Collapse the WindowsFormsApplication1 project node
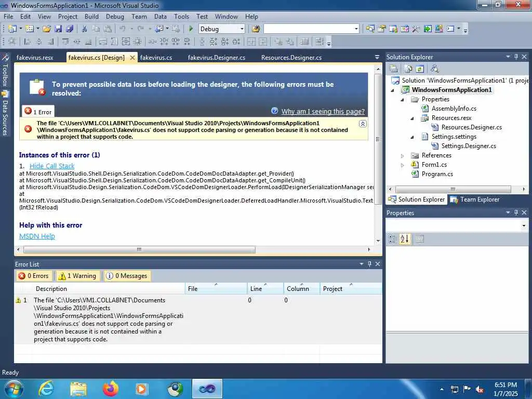 [393, 90]
